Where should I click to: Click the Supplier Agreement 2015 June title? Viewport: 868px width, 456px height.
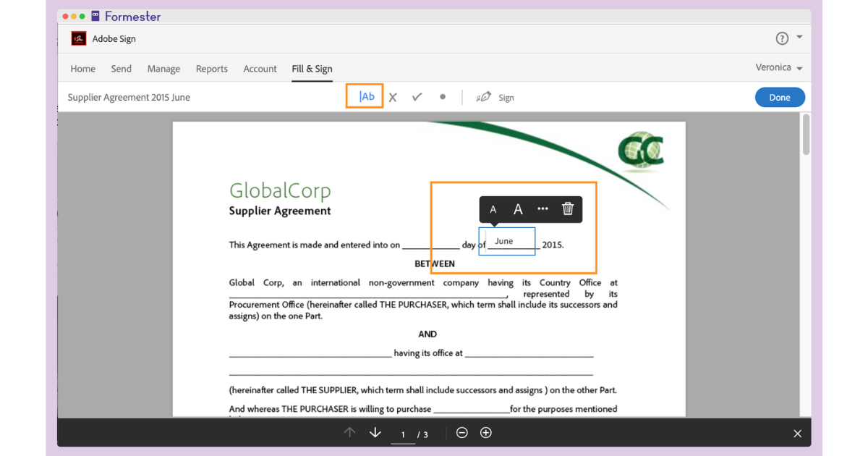click(129, 97)
